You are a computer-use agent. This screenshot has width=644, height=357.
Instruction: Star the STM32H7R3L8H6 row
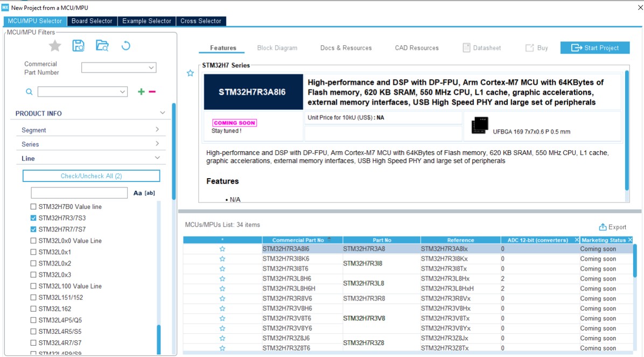pyautogui.click(x=222, y=278)
